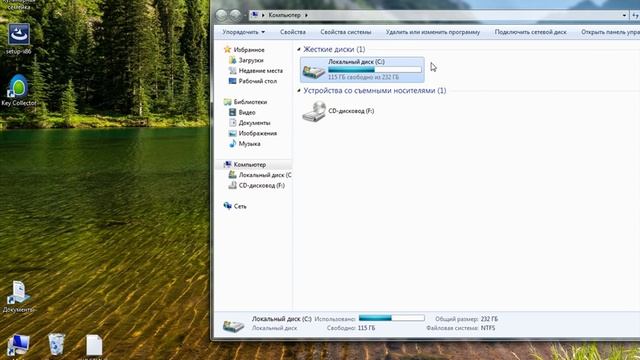Image resolution: width=640 pixels, height=360 pixels.
Task: Click the "Свободно: 115 ГБ" status text
Action: point(351,328)
